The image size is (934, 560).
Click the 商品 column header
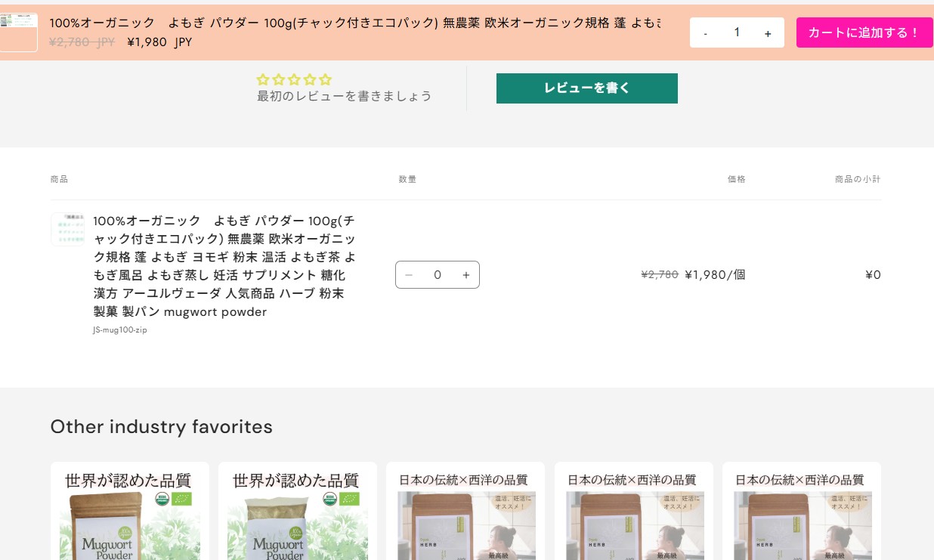click(59, 179)
